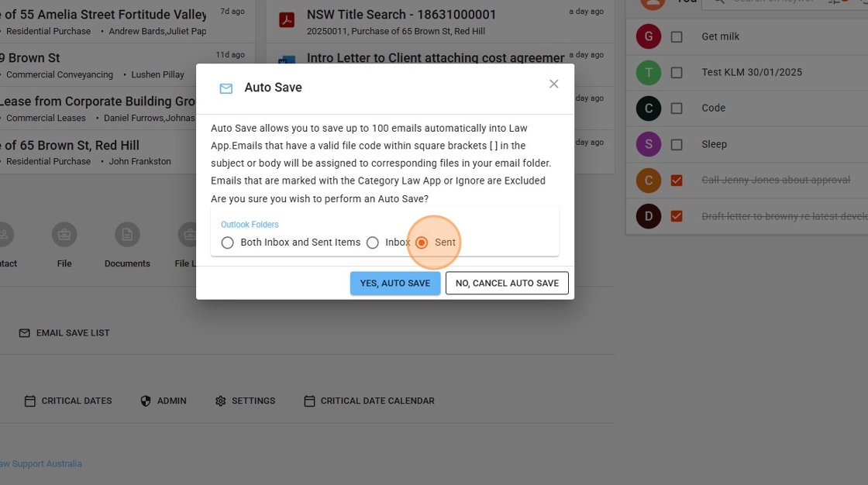
Task: Select the Inbox radio button
Action: pyautogui.click(x=373, y=242)
